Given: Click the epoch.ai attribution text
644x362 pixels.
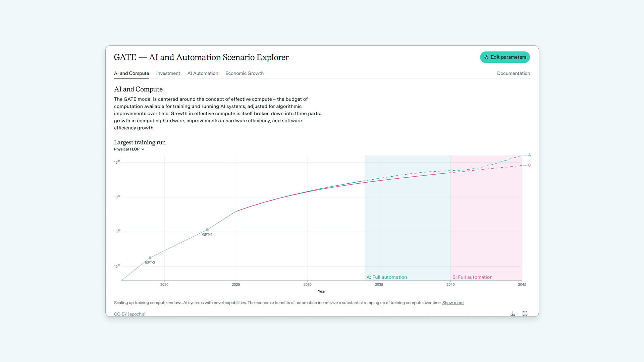Looking at the screenshot, I should point(137,314).
